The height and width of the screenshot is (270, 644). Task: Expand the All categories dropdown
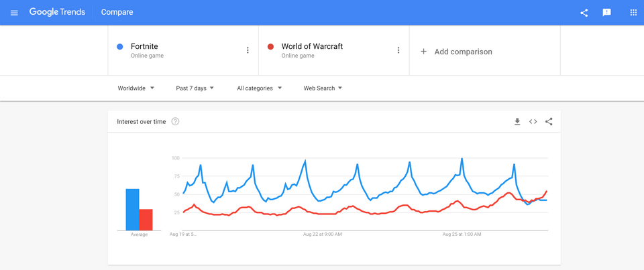[x=259, y=88]
